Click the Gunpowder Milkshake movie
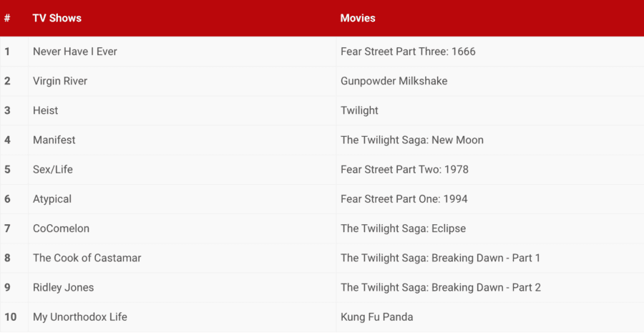This screenshot has width=644, height=333. point(394,81)
